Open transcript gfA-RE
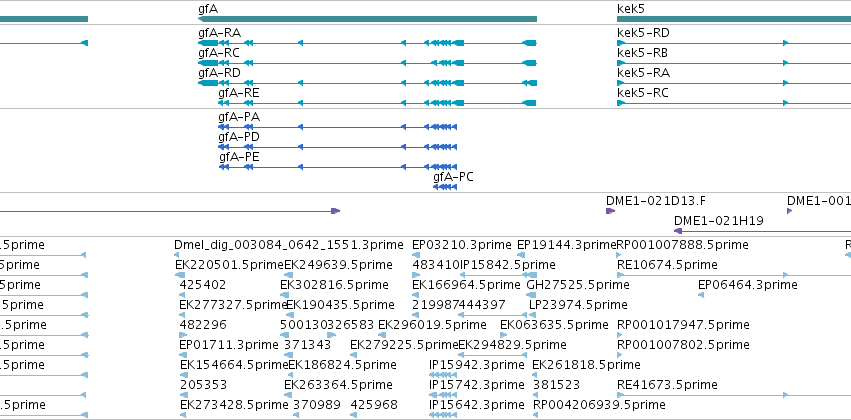The image size is (851, 420). (x=239, y=93)
